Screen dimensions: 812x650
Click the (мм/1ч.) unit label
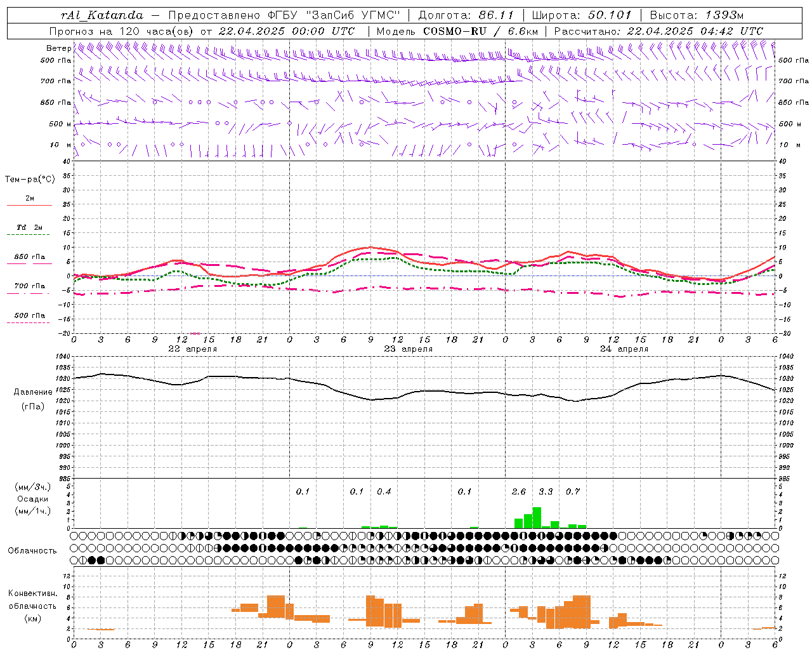tap(32, 511)
